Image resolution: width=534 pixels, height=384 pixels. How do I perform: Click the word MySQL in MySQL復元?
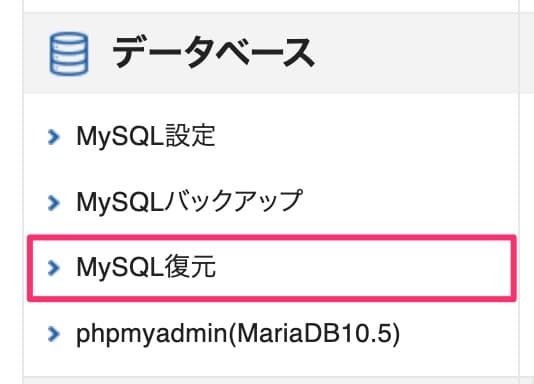tap(121, 267)
